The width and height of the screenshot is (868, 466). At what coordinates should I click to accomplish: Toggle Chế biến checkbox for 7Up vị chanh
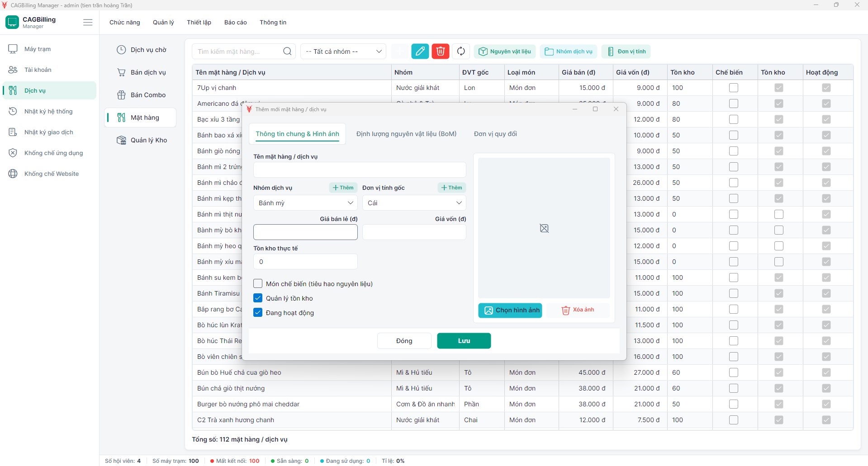pyautogui.click(x=734, y=88)
